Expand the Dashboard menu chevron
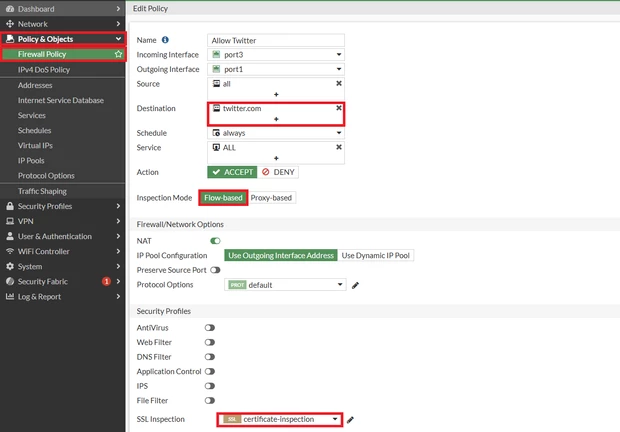620x432 pixels. tap(118, 9)
